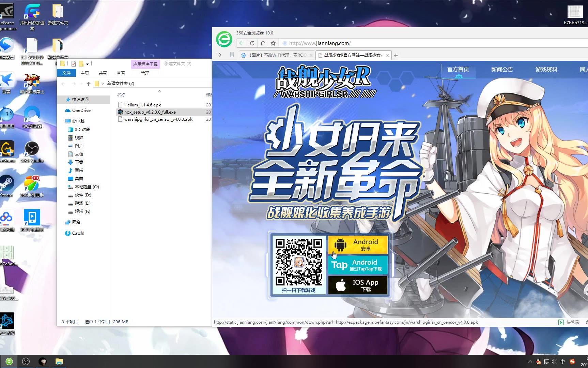The height and width of the screenshot is (368, 588).
Task: Open the 360手机助手 desktop icon
Action: 32,186
